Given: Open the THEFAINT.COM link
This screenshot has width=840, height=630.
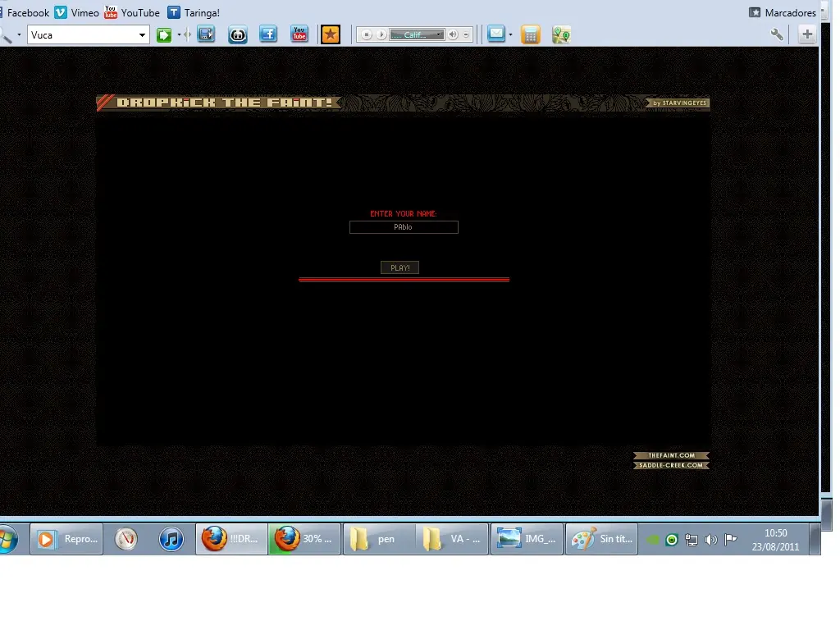Looking at the screenshot, I should pos(671,455).
